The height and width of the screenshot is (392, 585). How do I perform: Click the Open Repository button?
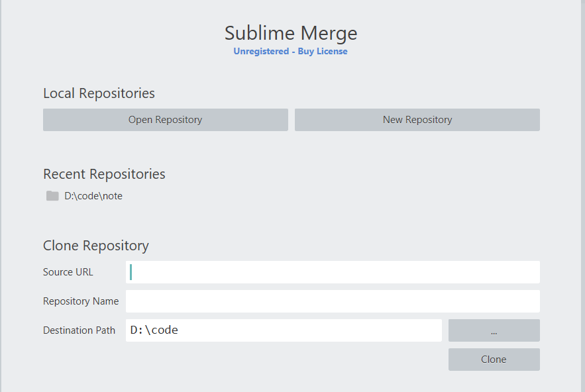(x=165, y=119)
